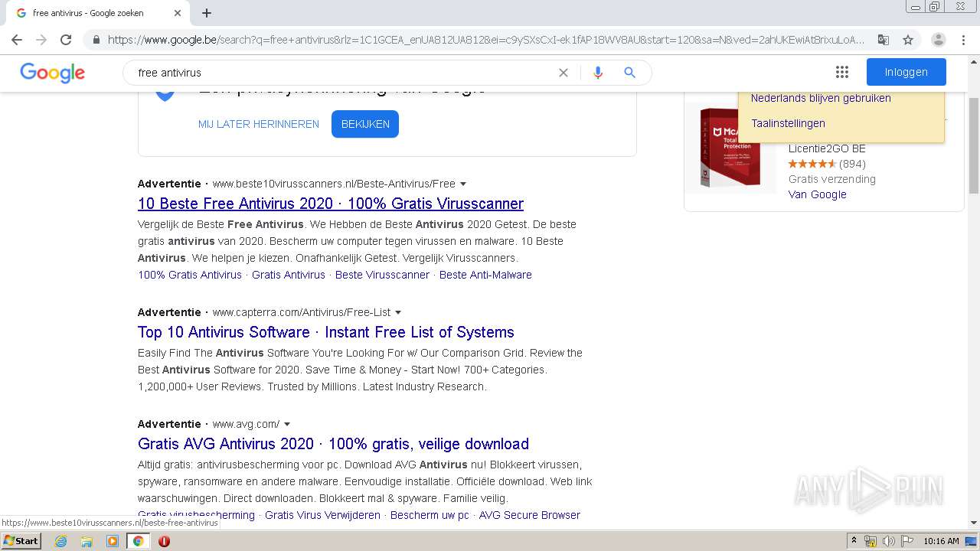Open the network tray icon
Image resolution: width=980 pixels, height=551 pixels.
pyautogui.click(x=871, y=541)
